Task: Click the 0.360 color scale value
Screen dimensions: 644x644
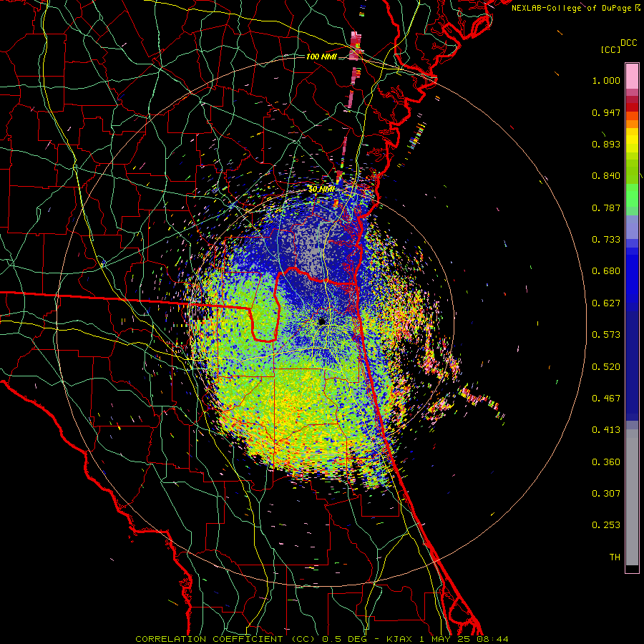Action: tap(606, 462)
